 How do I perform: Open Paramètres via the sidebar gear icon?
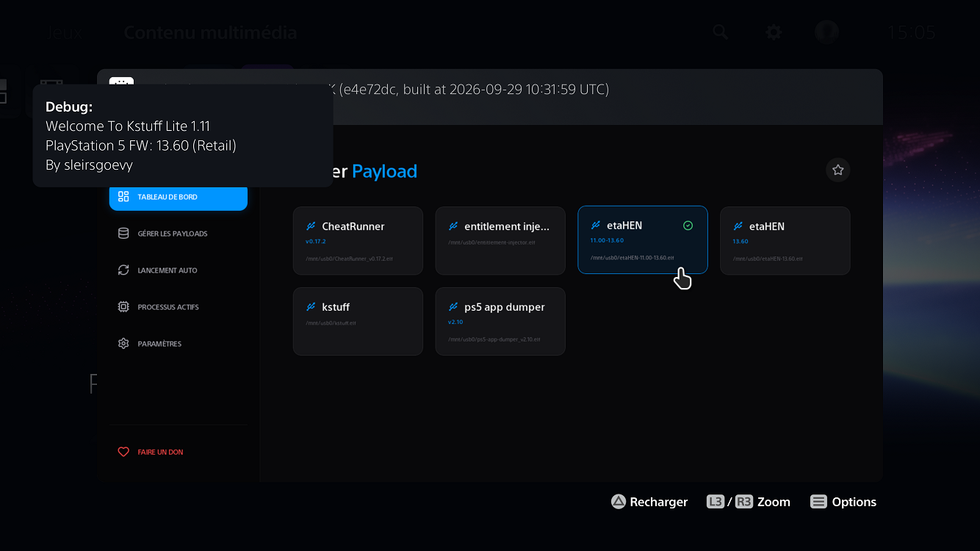pyautogui.click(x=123, y=344)
